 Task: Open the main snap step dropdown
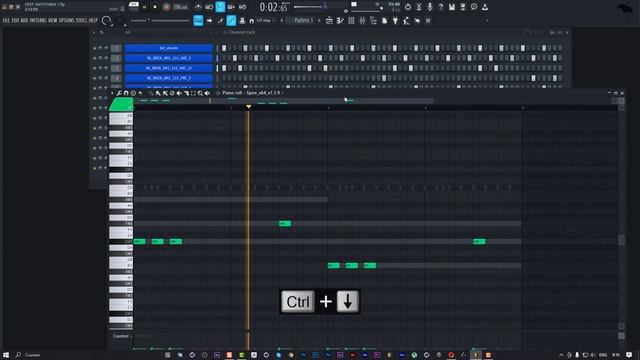pyautogui.click(x=265, y=21)
